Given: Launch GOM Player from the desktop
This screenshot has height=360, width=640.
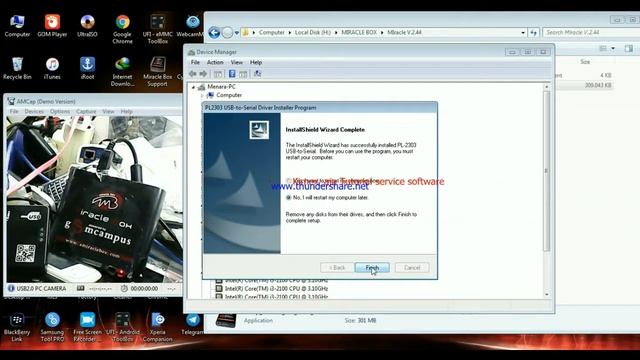Looking at the screenshot, I should (x=52, y=26).
